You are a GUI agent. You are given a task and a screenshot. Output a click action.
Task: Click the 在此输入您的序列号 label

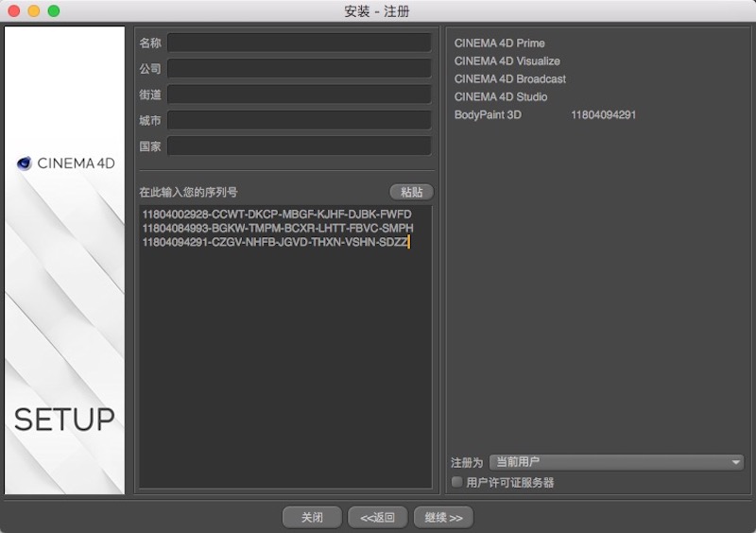(188, 192)
